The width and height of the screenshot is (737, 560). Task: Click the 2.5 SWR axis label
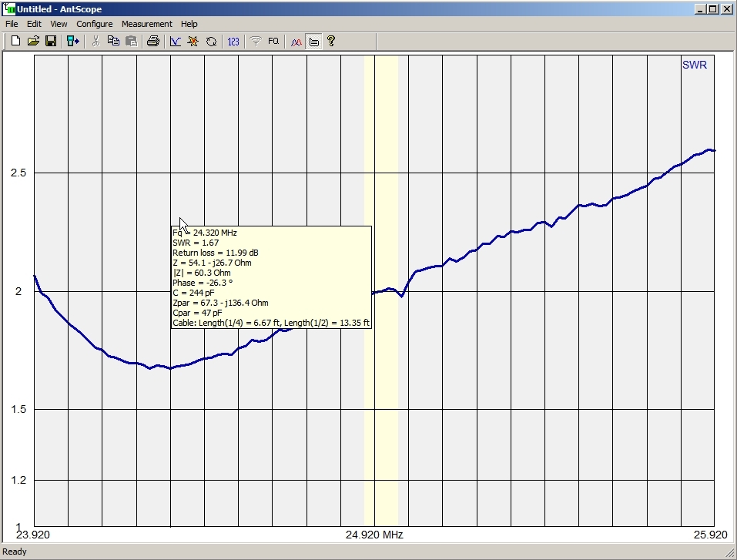tap(18, 173)
